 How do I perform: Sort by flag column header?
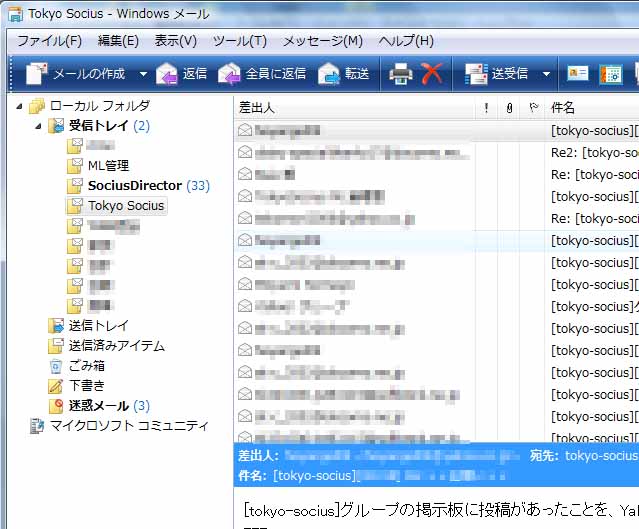pyautogui.click(x=533, y=108)
